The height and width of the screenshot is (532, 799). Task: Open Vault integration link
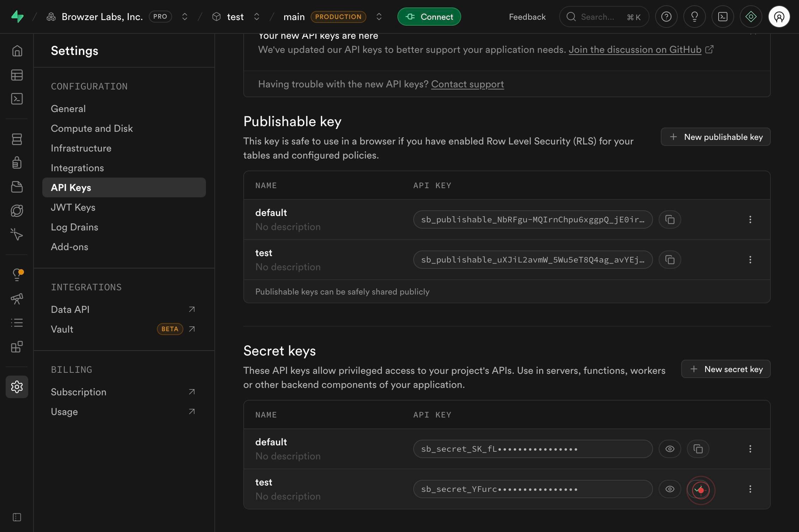pyautogui.click(x=124, y=329)
